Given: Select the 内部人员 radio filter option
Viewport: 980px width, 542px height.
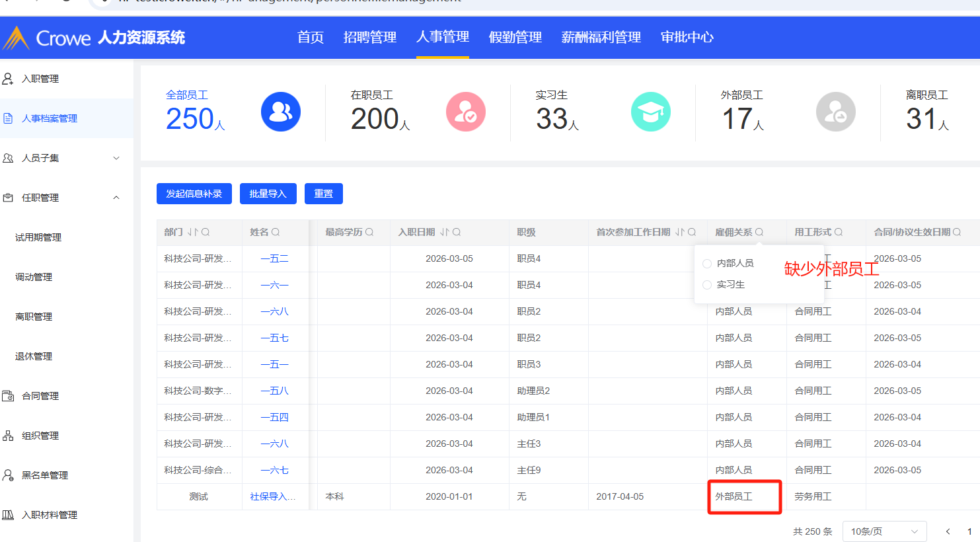Looking at the screenshot, I should pyautogui.click(x=707, y=264).
